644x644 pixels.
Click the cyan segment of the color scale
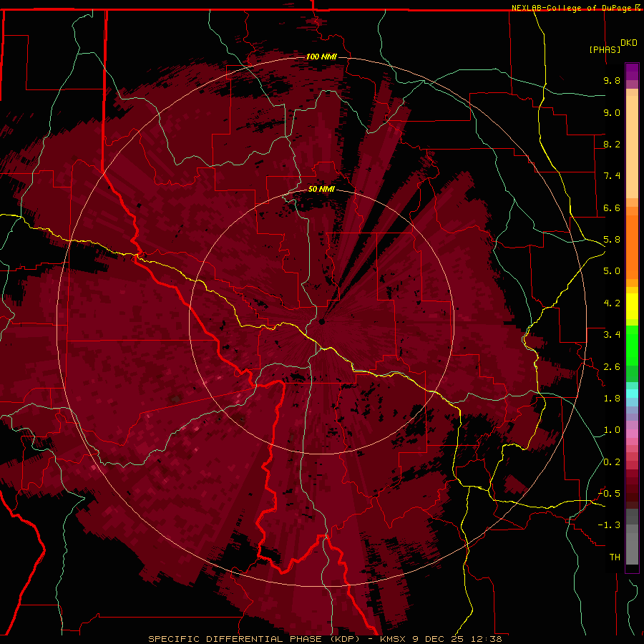tap(632, 394)
